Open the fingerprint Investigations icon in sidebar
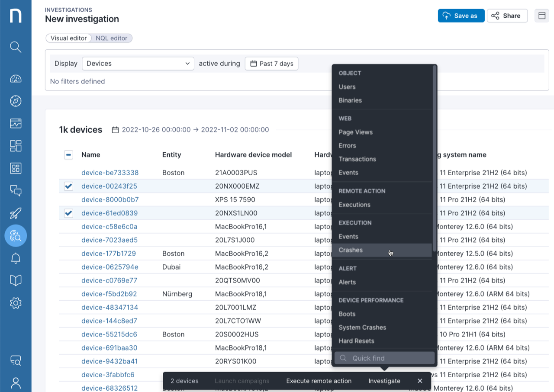 [16, 236]
